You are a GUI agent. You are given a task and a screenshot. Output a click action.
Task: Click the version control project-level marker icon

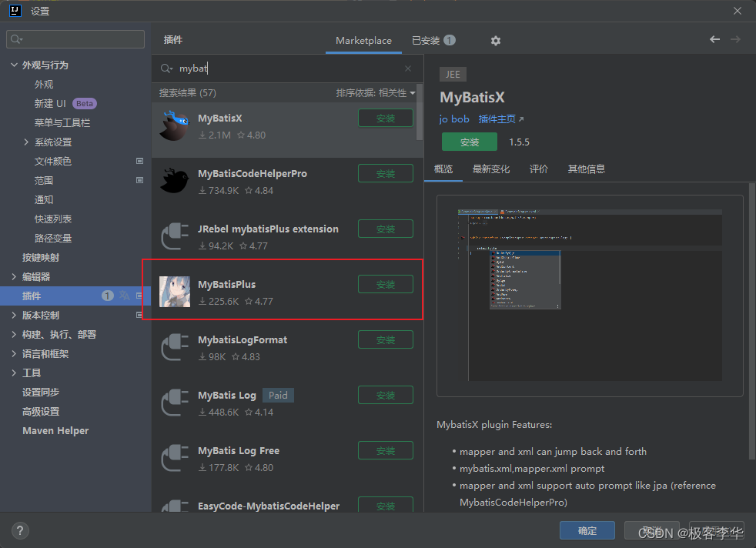139,315
